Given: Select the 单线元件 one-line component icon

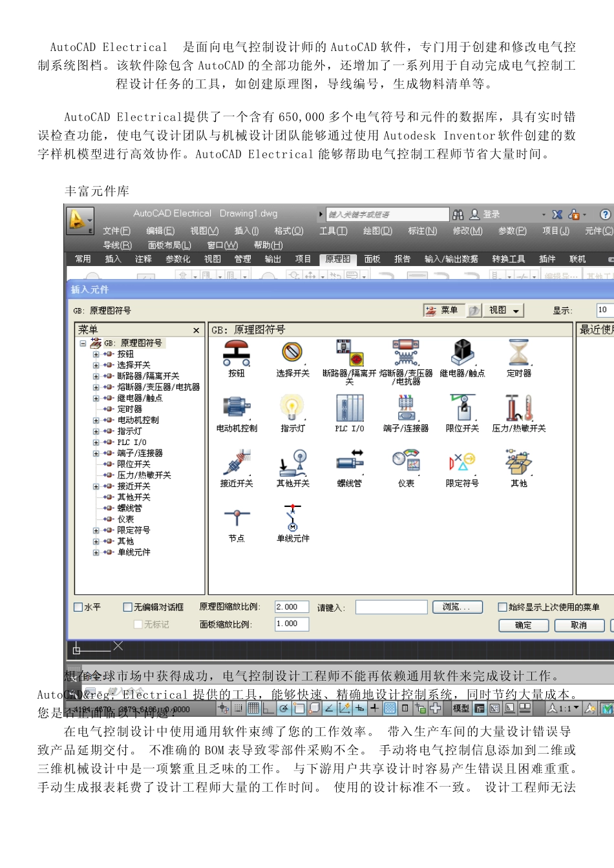Looking at the screenshot, I should point(293,518).
